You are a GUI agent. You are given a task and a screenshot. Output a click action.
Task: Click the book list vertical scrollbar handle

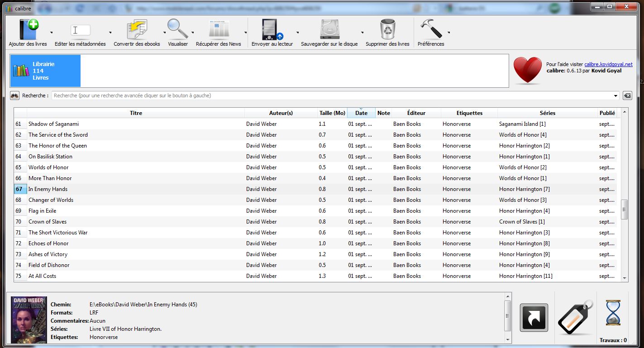[x=625, y=210]
